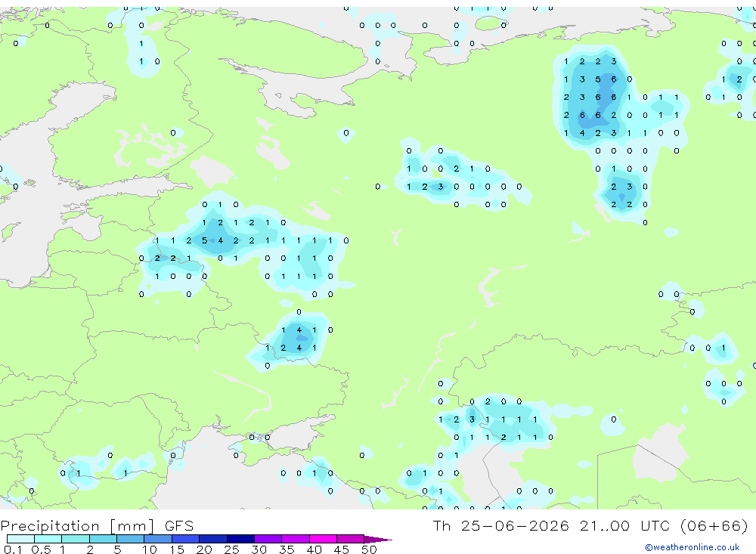Viewport: 756px width, 554px height.
Task: Click the 1 to 2 legend swatch
Action: click(75, 539)
